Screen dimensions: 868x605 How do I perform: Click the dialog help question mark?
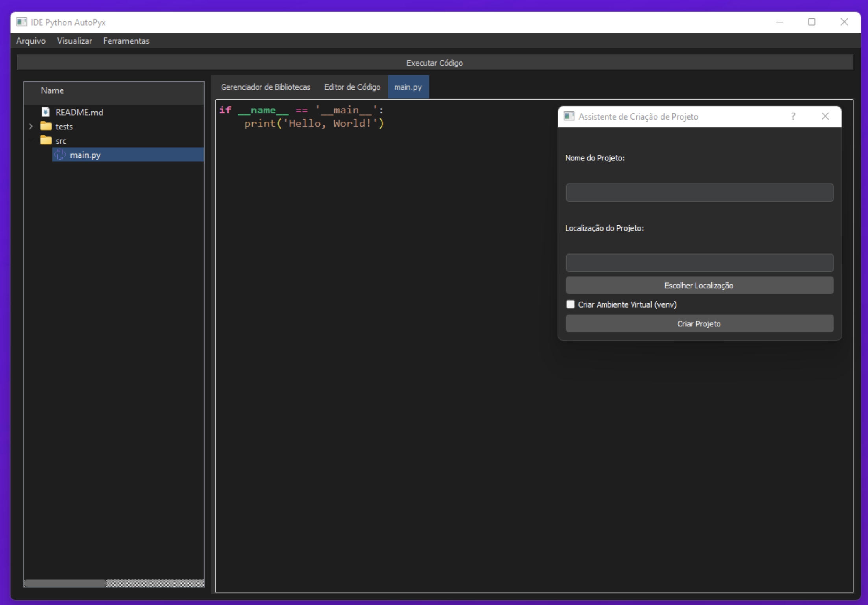(x=793, y=116)
